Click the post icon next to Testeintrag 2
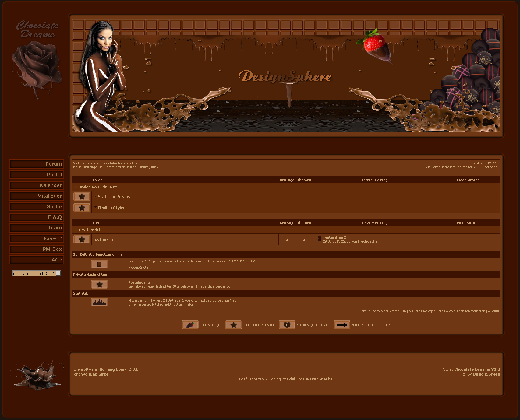 [319, 239]
